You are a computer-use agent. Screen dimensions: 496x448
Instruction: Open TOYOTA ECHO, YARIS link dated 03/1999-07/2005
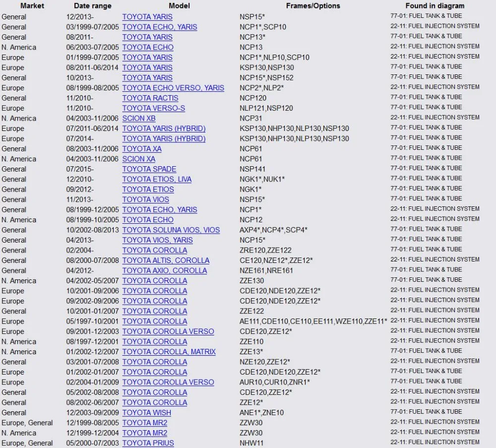(x=160, y=27)
